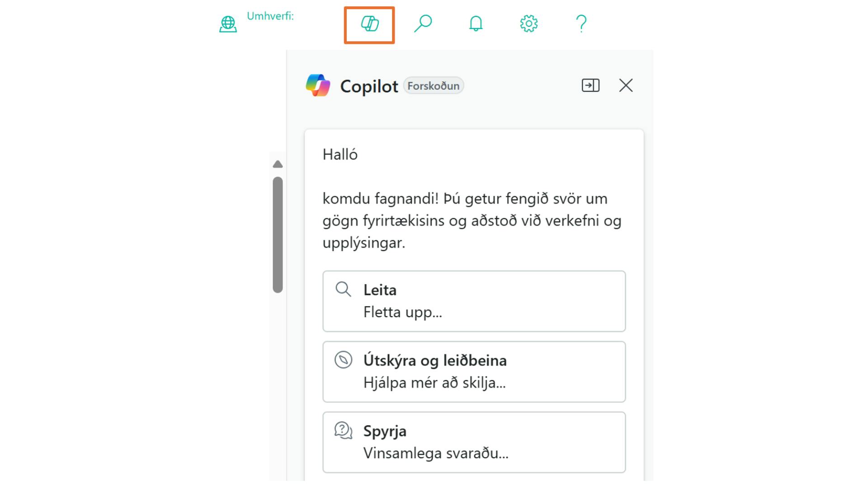Click the Halló welcome message text
Screen dimensions: 868x488
(340, 155)
